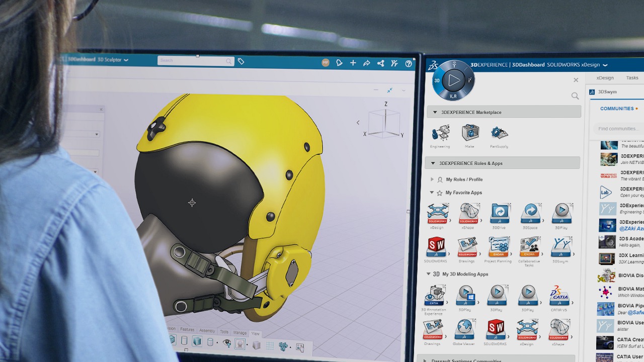Toggle the grid display on the View toolbar
This screenshot has height=362, width=644.
coord(270,344)
